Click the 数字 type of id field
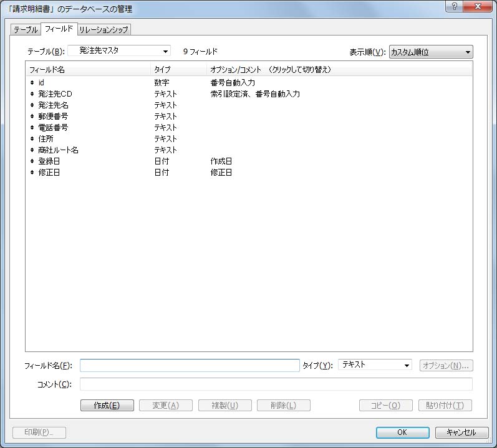 click(x=162, y=83)
